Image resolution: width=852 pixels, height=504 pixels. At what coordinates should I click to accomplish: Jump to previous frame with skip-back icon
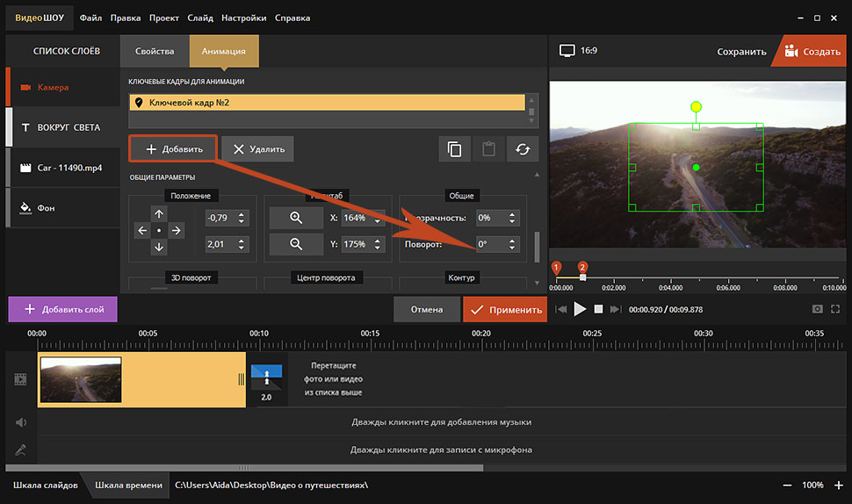click(x=561, y=309)
